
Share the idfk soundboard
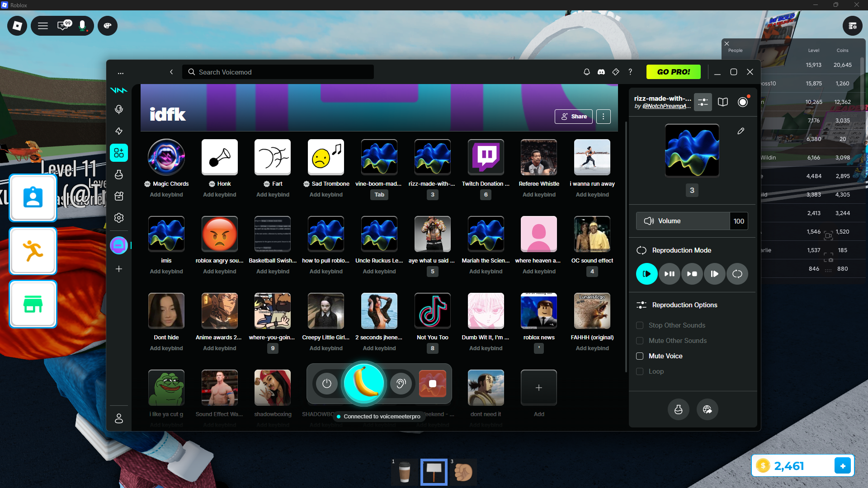tap(574, 117)
